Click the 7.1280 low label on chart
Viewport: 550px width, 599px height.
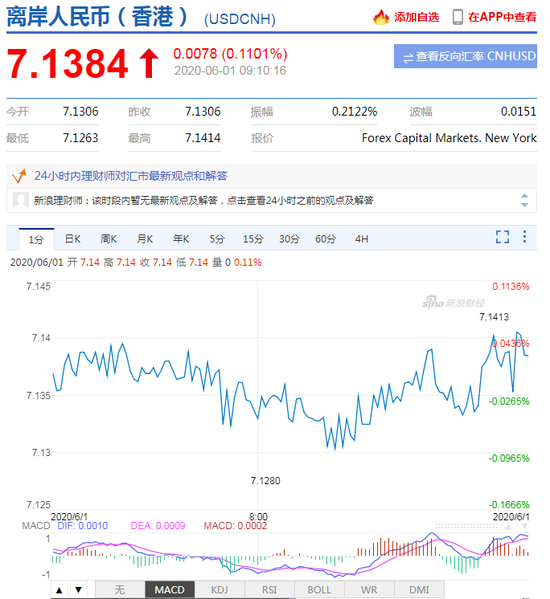265,481
